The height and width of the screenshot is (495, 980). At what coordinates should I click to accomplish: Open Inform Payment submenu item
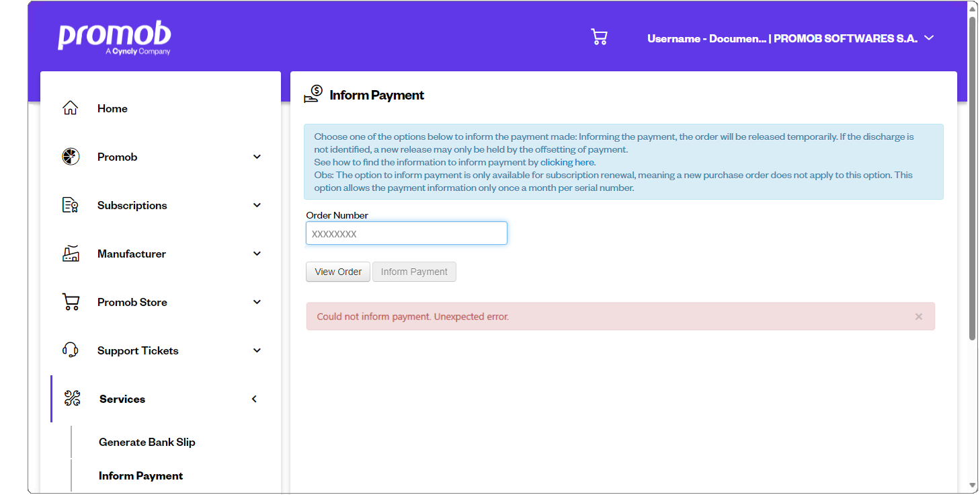click(141, 475)
